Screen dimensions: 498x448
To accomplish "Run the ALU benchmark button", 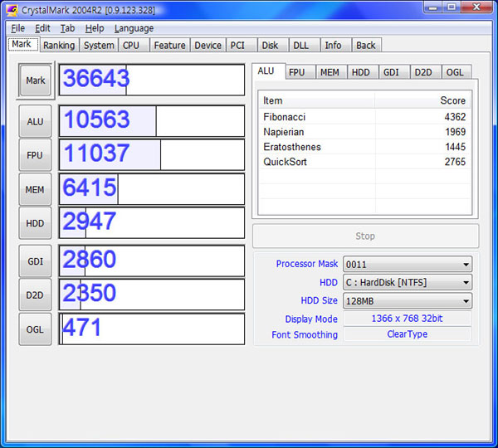I will (35, 121).
